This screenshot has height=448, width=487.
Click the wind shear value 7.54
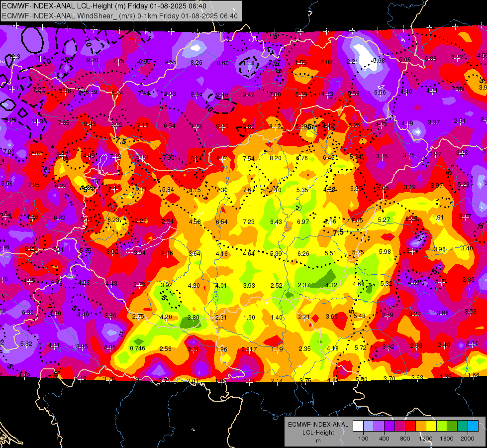click(249, 159)
